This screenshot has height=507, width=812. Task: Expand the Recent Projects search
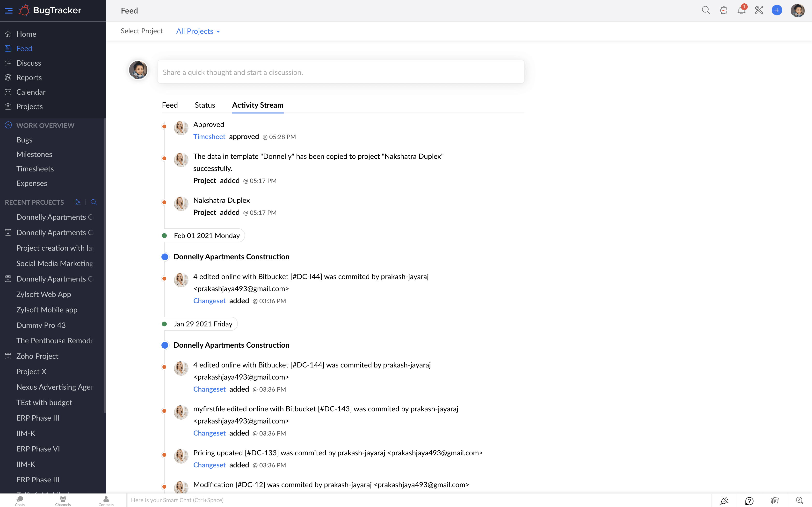[93, 202]
